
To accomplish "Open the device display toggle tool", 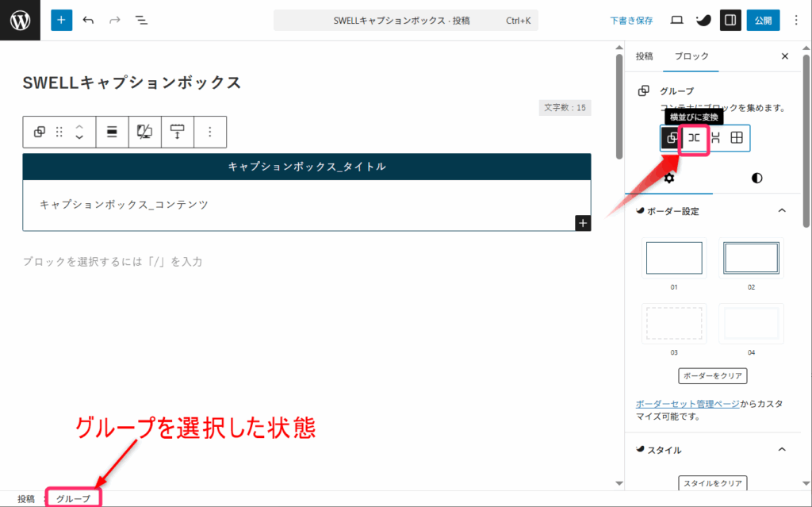I will [144, 133].
